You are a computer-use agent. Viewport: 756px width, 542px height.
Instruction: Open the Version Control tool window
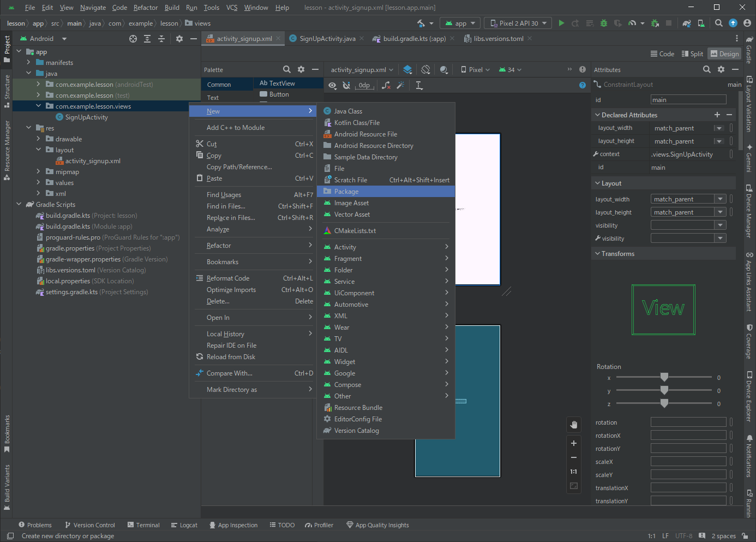coord(89,525)
